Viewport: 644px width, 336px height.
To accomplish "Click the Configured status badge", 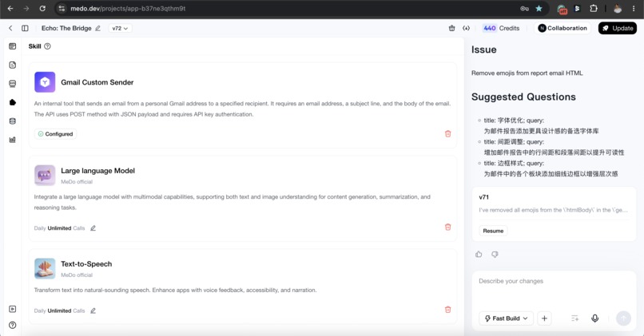I will coord(55,134).
